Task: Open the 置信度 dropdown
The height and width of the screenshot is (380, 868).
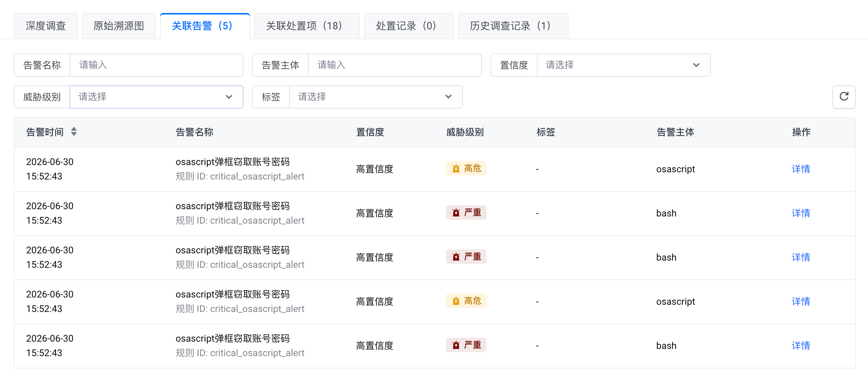Action: point(623,65)
